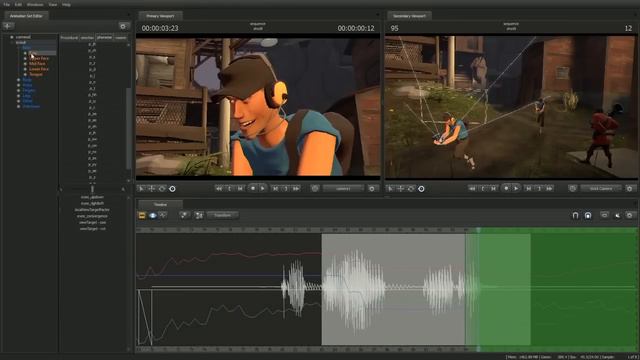Click the green playhead marker on timeline ruler
Viewport: 640px width, 360px height.
(x=478, y=230)
